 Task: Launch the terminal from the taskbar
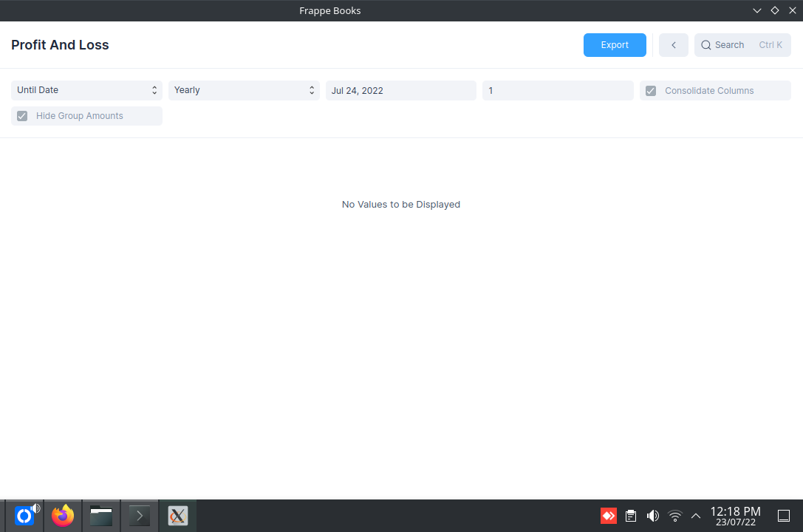(139, 515)
